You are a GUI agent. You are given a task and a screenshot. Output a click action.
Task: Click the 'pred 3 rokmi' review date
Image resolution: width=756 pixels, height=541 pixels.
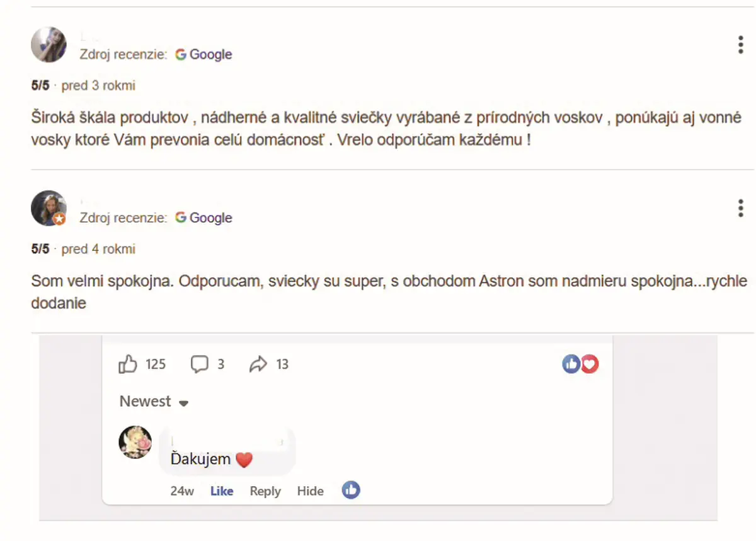pos(98,85)
